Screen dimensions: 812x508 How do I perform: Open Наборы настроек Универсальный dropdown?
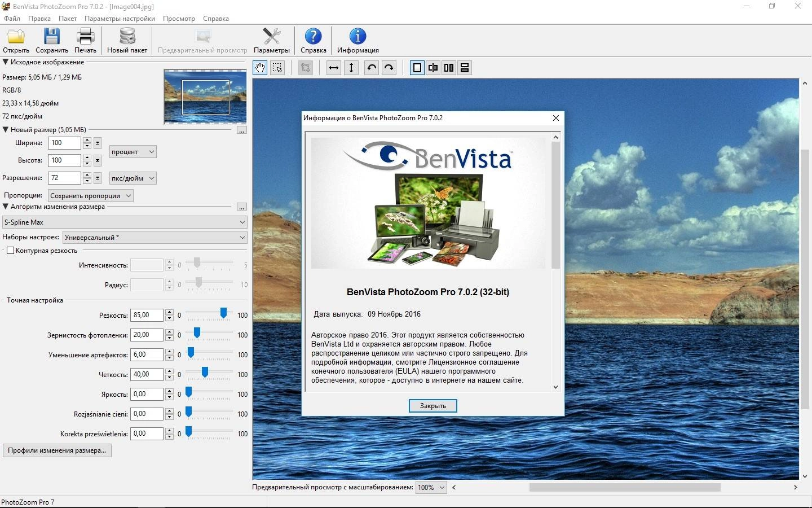pos(155,238)
